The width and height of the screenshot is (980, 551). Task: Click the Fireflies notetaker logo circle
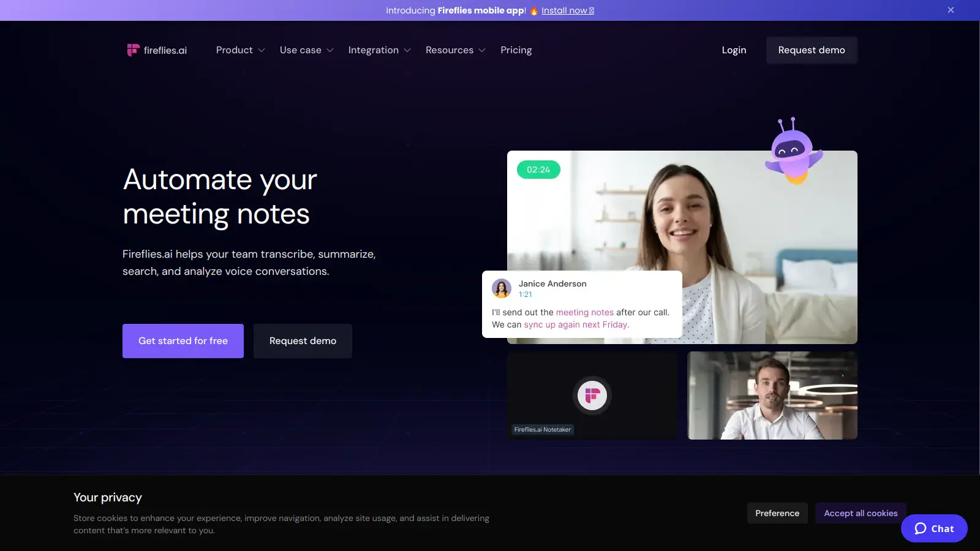592,395
